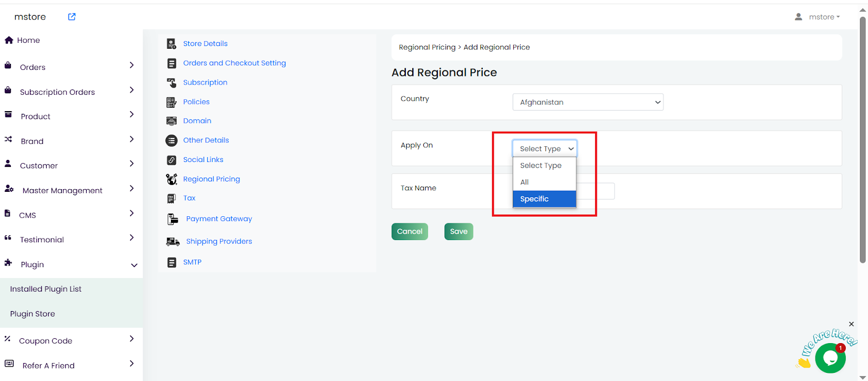Go to Plugin Store in sidebar

coord(33,314)
